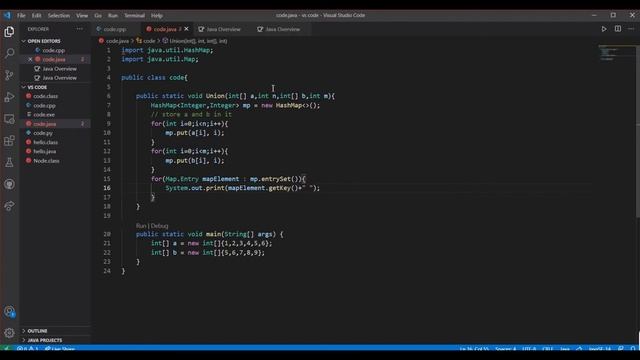
Task: Click the Debug CodeLens above main
Action: click(160, 226)
